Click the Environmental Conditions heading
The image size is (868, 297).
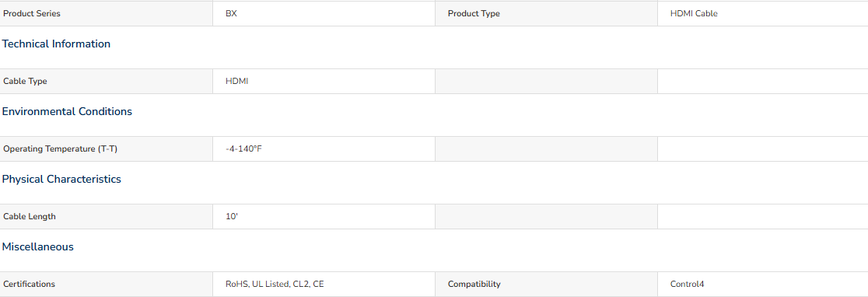click(x=67, y=111)
